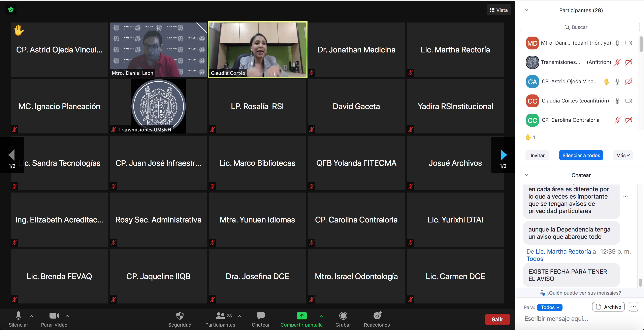Image resolution: width=644 pixels, height=330 pixels.
Task: Open the Vista layout menu
Action: pyautogui.click(x=498, y=10)
